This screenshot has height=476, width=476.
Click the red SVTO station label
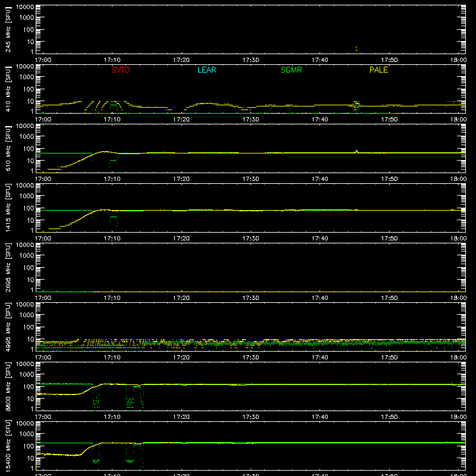pos(121,70)
